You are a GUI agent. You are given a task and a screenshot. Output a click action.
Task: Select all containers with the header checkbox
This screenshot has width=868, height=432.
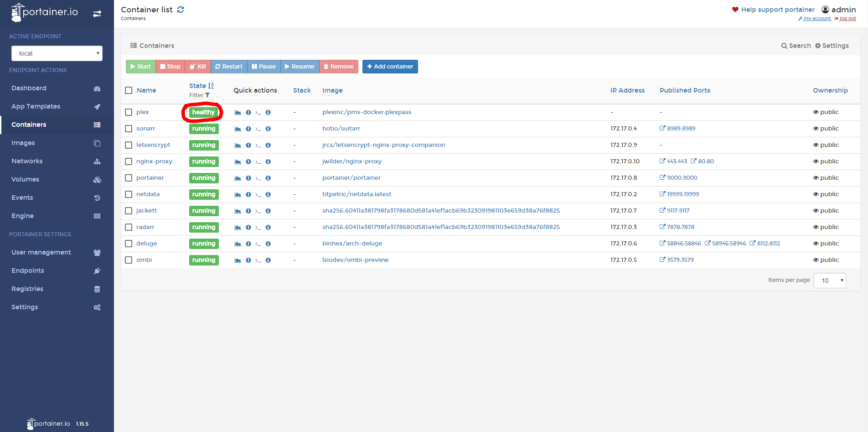point(129,90)
